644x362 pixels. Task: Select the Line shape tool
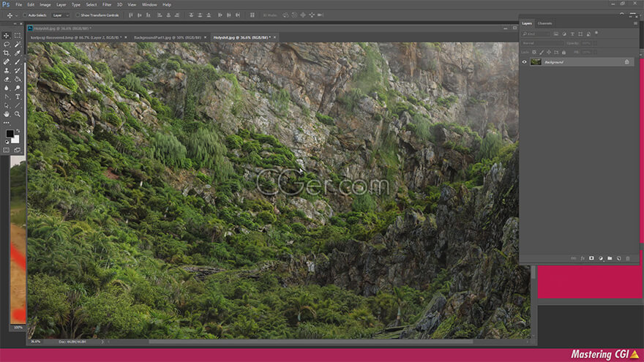(18, 105)
